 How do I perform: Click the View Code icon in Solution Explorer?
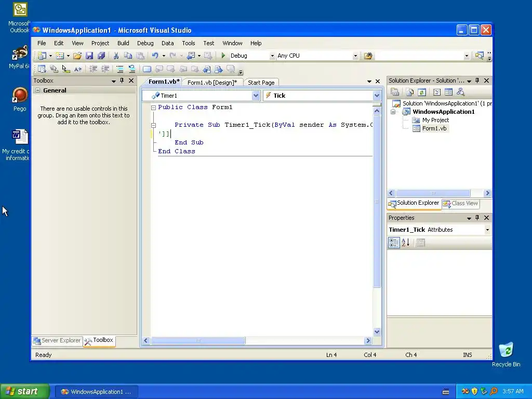pyautogui.click(x=436, y=92)
